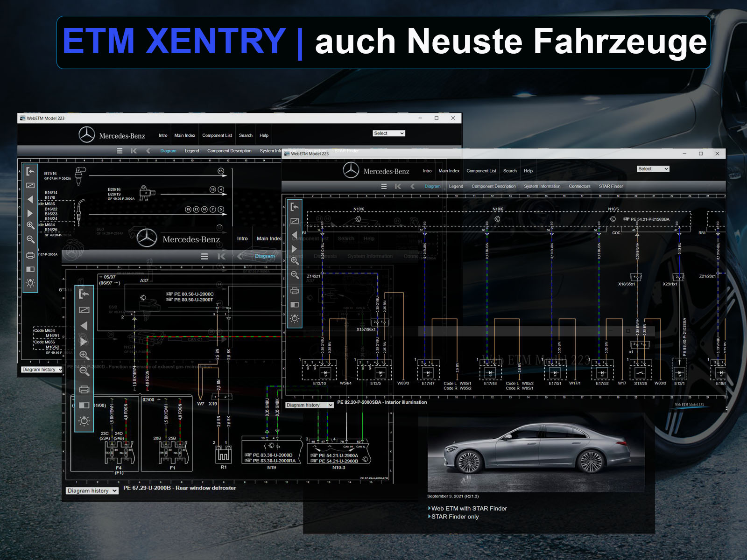This screenshot has width=747, height=560.
Task: Zoom in on left window's diagram
Action: [30, 226]
